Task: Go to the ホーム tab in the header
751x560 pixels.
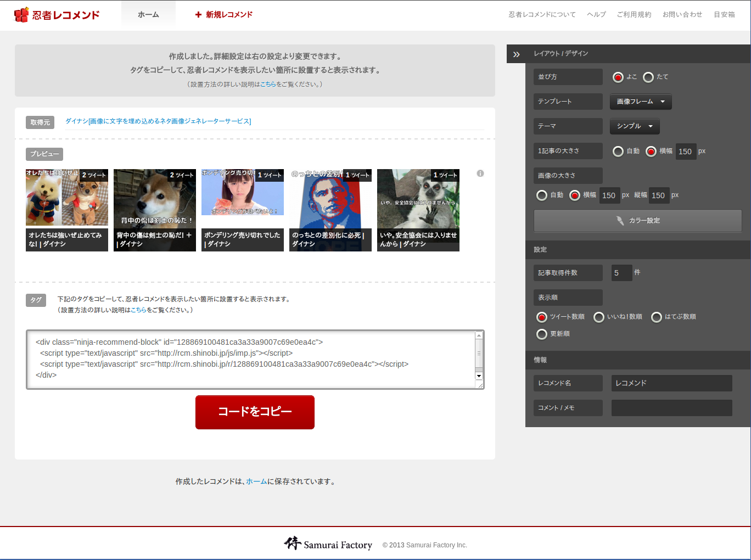Action: tap(148, 15)
